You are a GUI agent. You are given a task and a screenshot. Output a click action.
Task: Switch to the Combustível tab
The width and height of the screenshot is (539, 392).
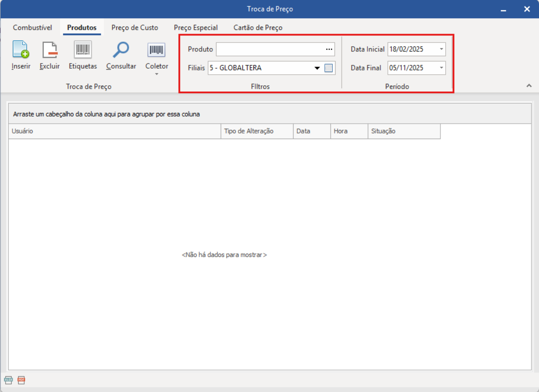pyautogui.click(x=33, y=28)
